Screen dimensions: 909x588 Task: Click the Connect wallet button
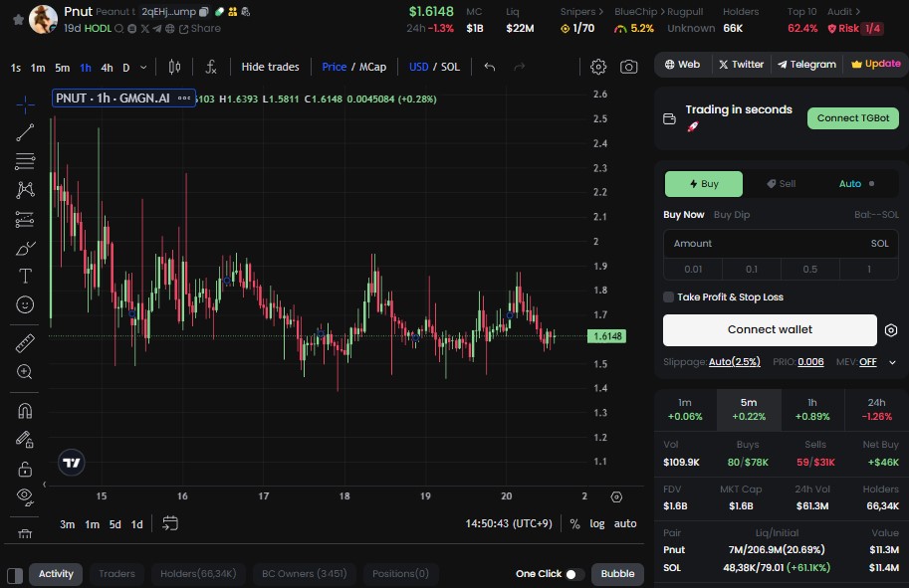[769, 329]
